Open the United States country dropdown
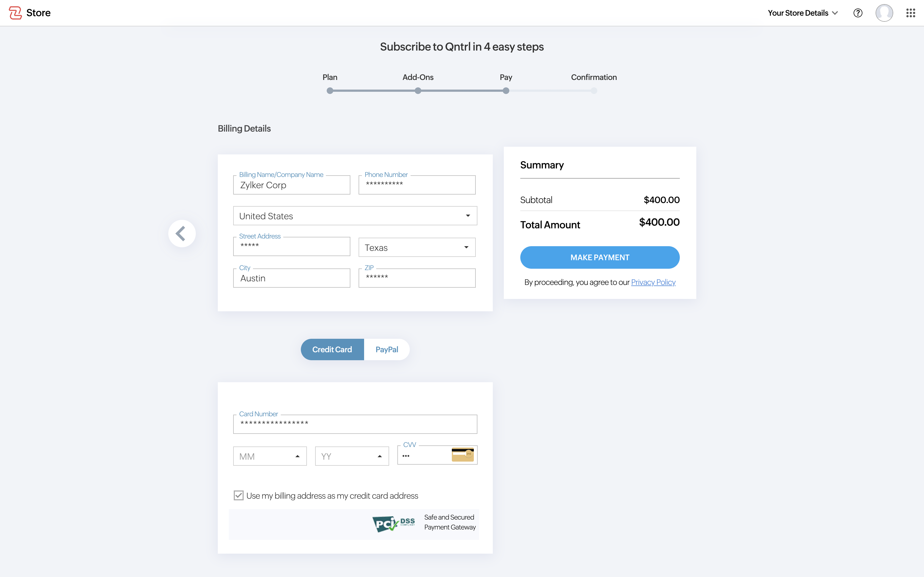This screenshot has width=924, height=577. (x=355, y=216)
